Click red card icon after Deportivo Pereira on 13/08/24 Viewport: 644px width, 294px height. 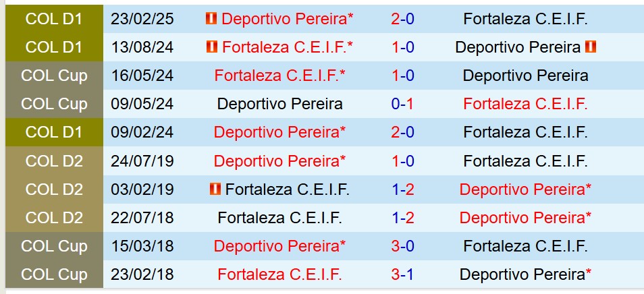click(591, 47)
